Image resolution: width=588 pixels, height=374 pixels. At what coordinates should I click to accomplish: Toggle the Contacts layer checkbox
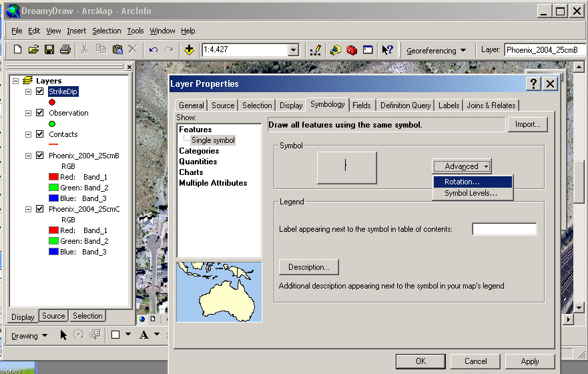tap(40, 134)
